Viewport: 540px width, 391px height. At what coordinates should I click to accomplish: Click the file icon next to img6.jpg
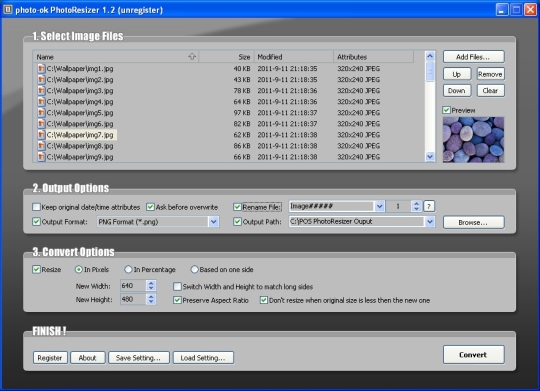41,124
